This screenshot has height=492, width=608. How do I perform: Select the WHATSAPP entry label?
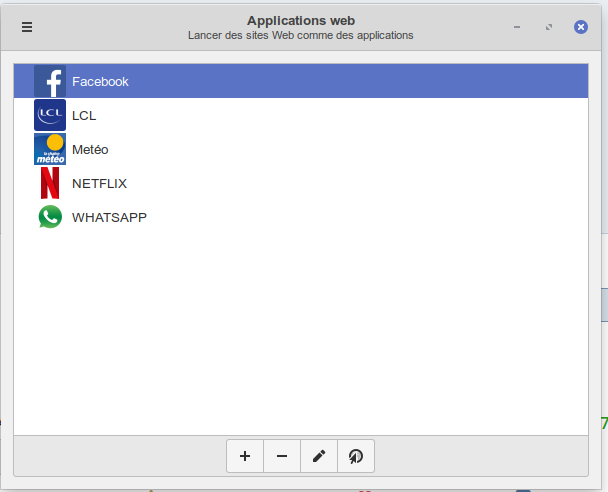tap(109, 218)
